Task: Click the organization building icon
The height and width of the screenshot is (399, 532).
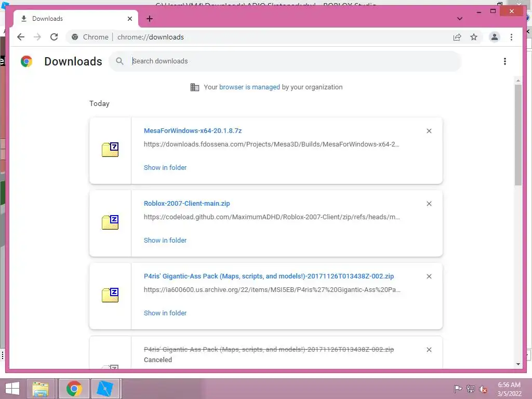Action: pyautogui.click(x=195, y=87)
